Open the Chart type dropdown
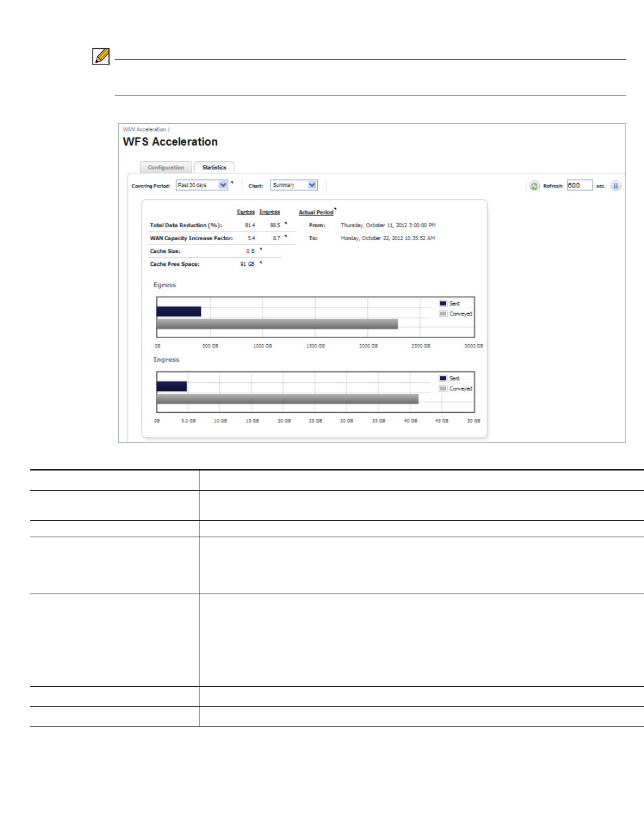 tap(294, 185)
